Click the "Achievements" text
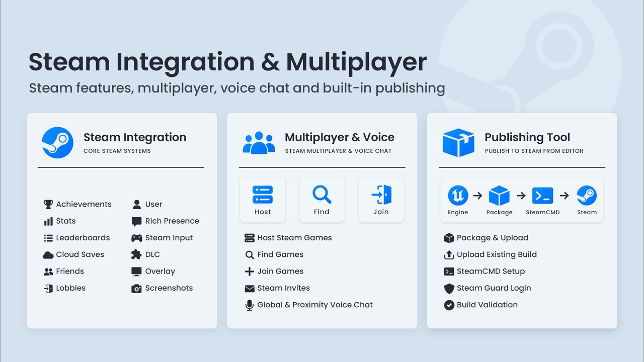644x362 pixels. [x=84, y=204]
